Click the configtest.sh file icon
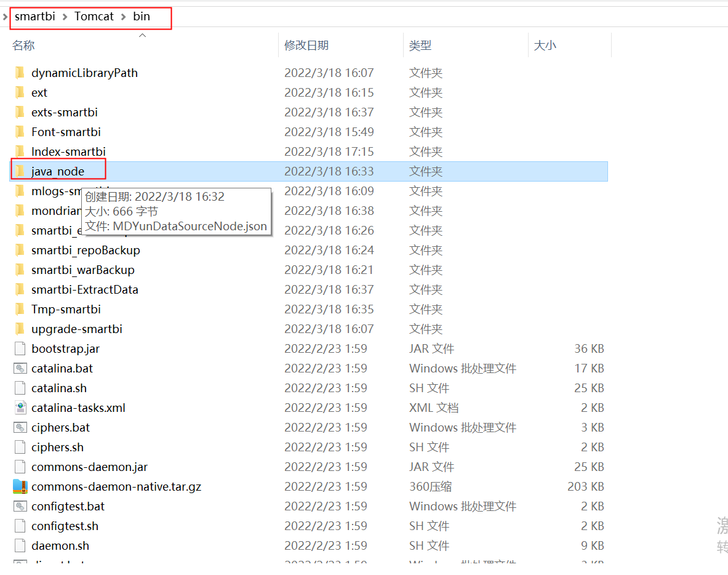 click(20, 526)
